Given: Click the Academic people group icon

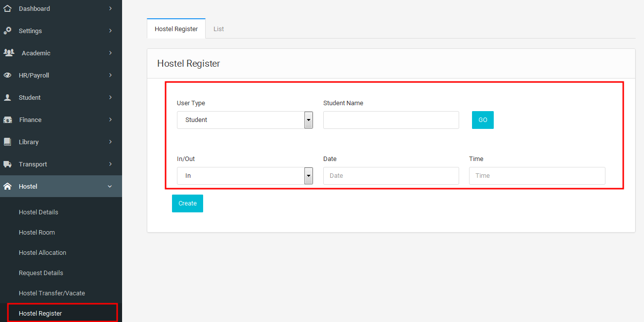Looking at the screenshot, I should point(9,52).
